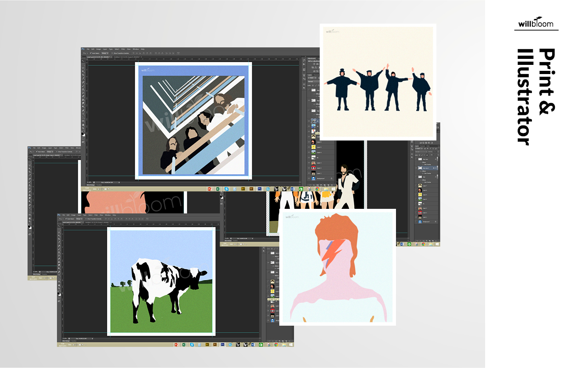Toggle Background layer visibility in cow window
Viewport: 588px width, 368px height.
[268, 321]
